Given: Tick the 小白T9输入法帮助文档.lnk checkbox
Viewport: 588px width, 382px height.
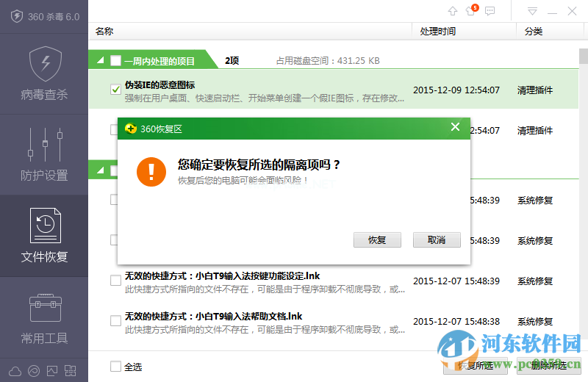Looking at the screenshot, I should [115, 321].
